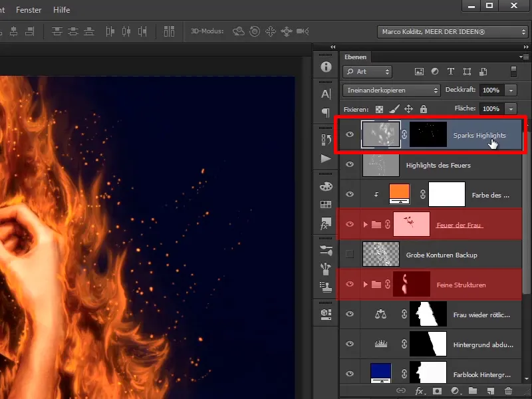Toggle lock position
Image resolution: width=532 pixels, height=399 pixels.
(409, 109)
